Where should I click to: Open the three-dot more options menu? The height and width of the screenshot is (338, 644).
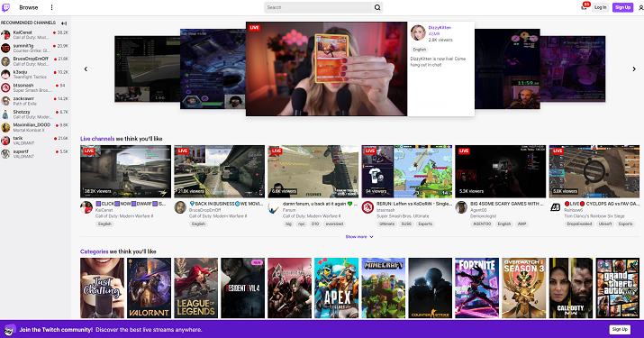pos(51,7)
